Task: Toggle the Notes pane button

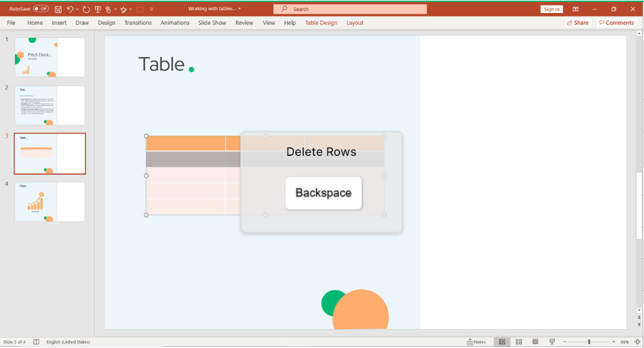Action: pyautogui.click(x=476, y=342)
